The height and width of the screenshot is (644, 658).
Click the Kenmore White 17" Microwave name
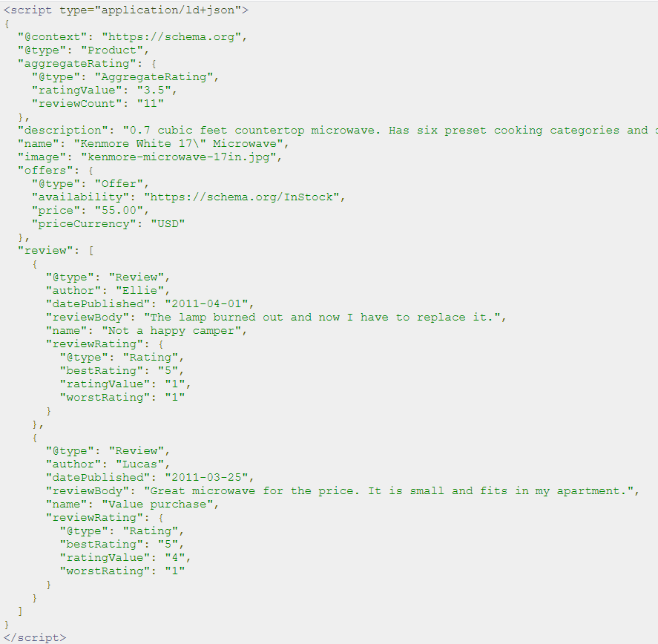click(179, 144)
